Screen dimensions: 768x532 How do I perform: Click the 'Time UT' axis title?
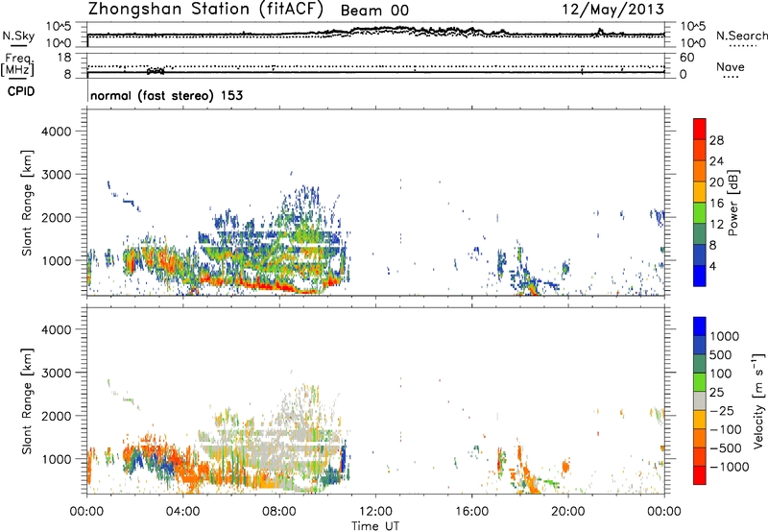tap(375, 526)
